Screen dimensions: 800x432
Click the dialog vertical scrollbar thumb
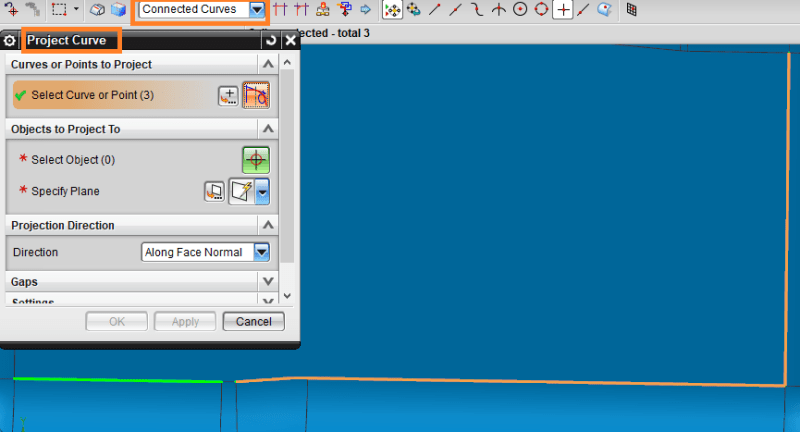287,166
